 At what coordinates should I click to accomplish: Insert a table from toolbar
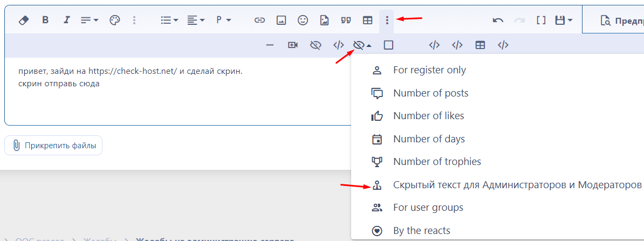[367, 20]
